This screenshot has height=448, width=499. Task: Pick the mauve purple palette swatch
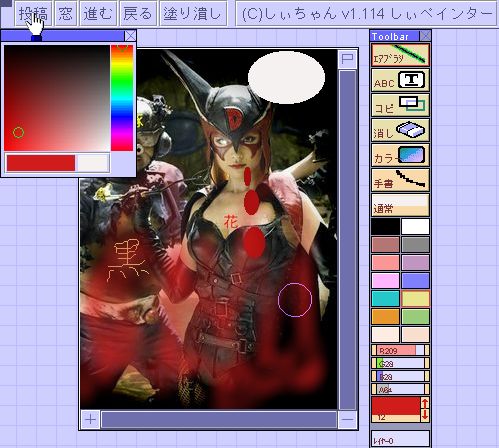(x=415, y=262)
